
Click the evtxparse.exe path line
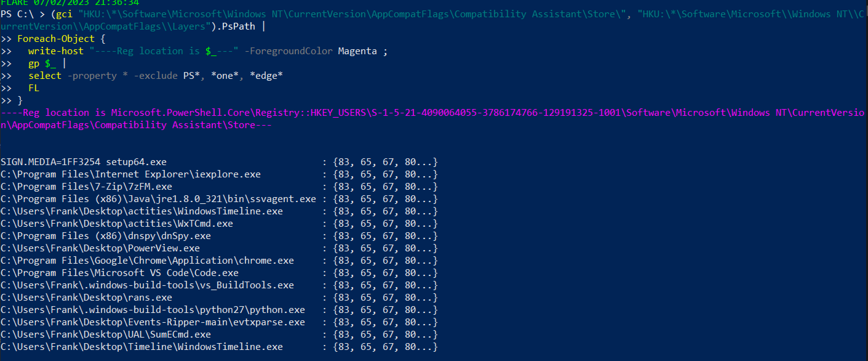[153, 322]
